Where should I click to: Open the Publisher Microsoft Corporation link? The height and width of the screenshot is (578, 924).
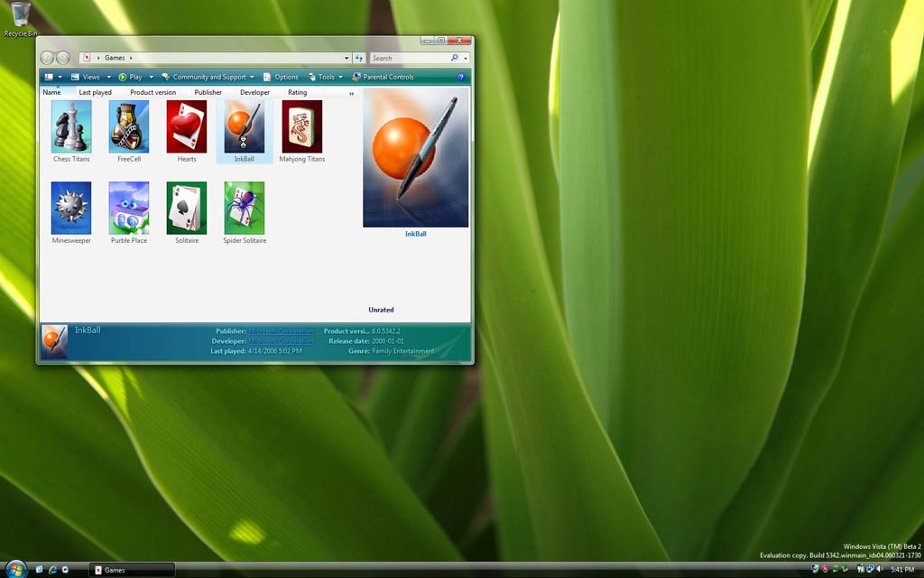[x=282, y=331]
